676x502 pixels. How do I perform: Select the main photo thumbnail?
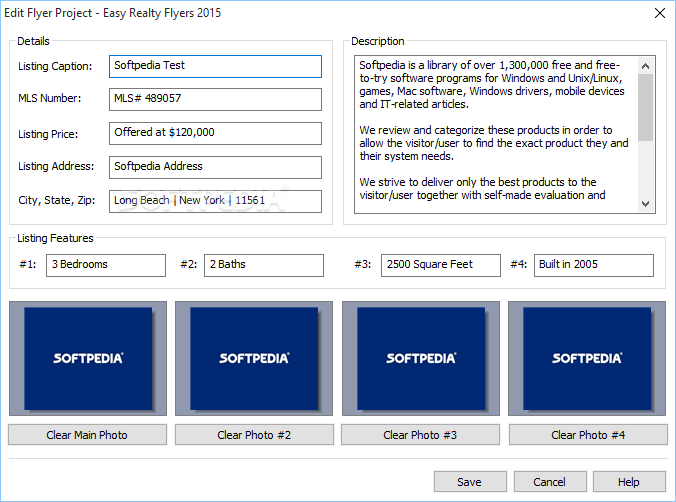[x=88, y=358]
